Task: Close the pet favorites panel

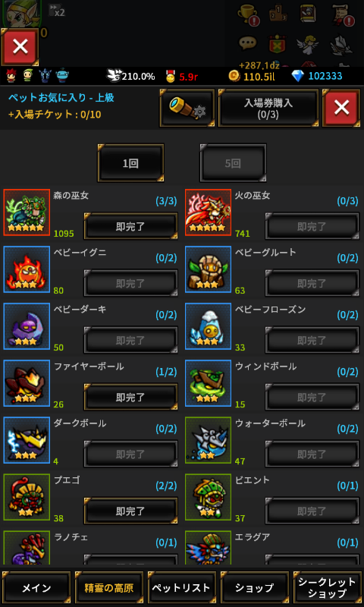Action: 341,109
